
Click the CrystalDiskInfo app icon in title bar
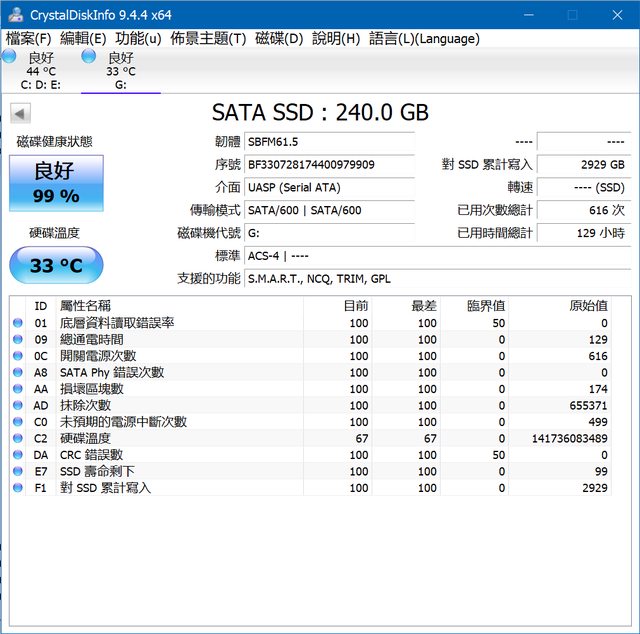(x=14, y=15)
